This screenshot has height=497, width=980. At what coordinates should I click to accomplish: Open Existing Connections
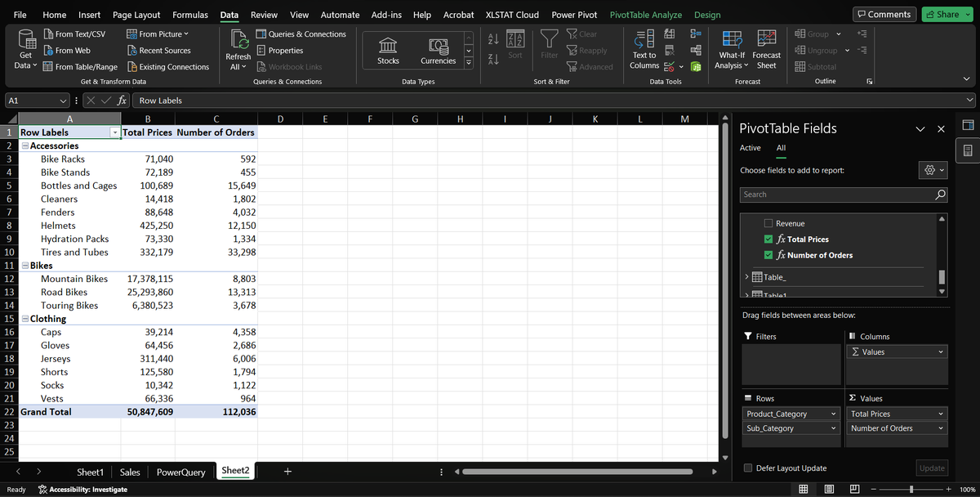coord(167,67)
